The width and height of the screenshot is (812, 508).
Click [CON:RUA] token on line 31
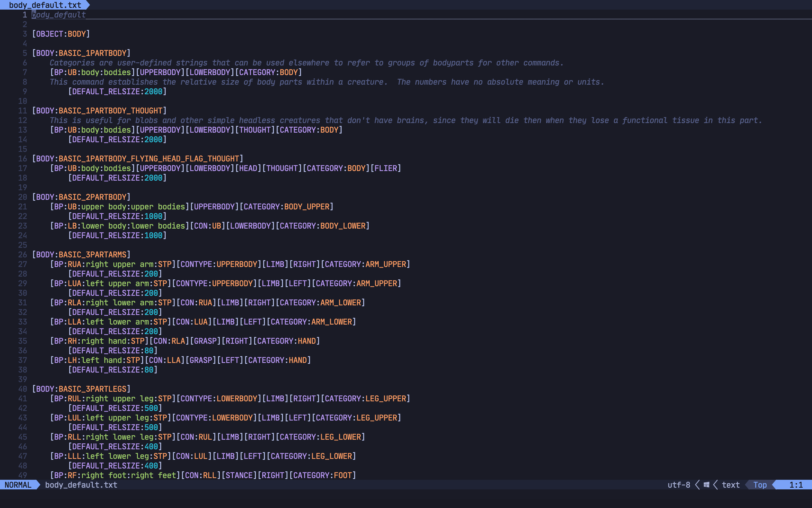pyautogui.click(x=196, y=303)
